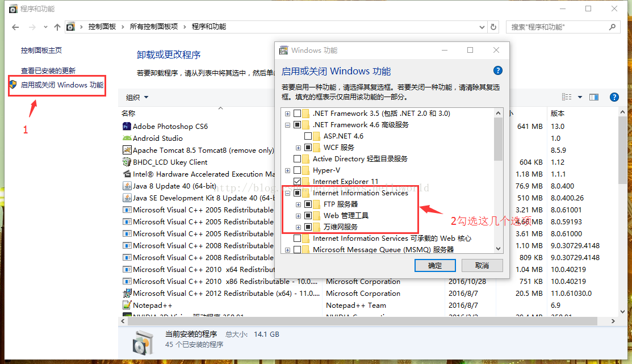
Task: Click the Notepad++ program icon
Action: click(x=127, y=305)
